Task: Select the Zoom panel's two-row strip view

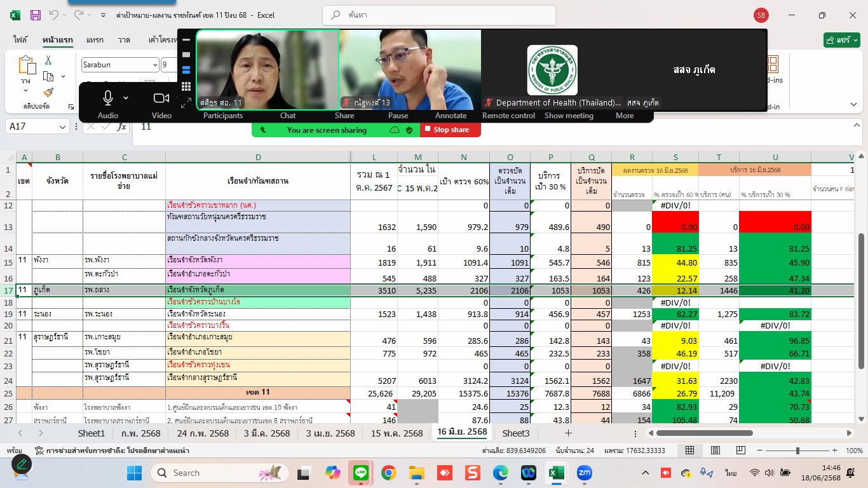Action: pyautogui.click(x=186, y=70)
